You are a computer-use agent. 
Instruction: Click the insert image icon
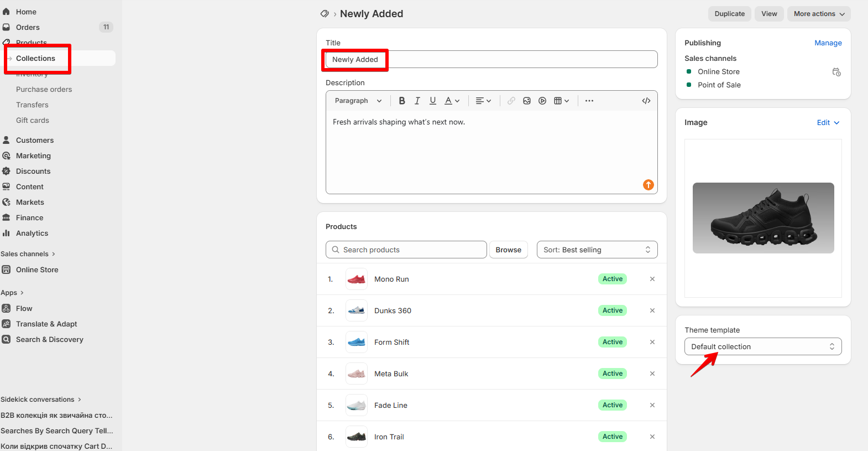tap(527, 101)
